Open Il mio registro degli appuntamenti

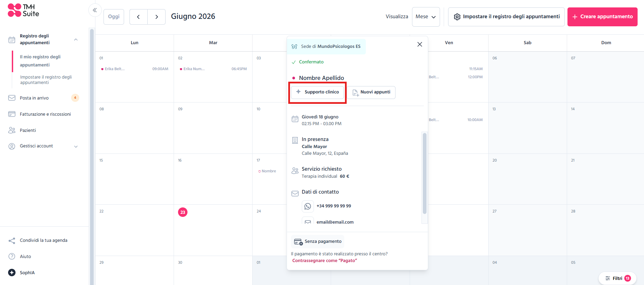point(40,61)
